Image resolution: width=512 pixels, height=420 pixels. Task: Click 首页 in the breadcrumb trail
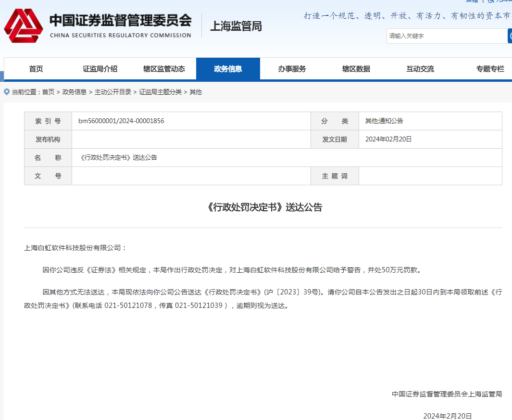(x=48, y=92)
